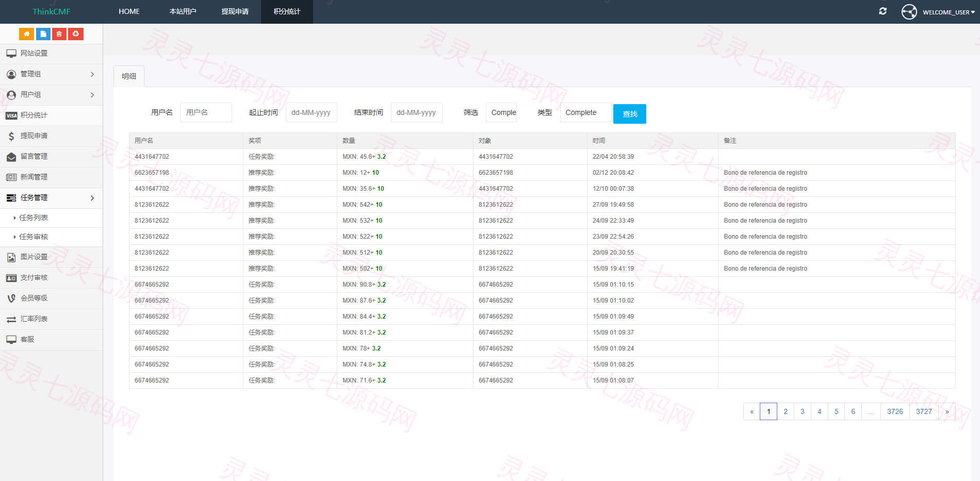This screenshot has height=481, width=980.
Task: Click the 起止时间 start date field
Action: (312, 112)
